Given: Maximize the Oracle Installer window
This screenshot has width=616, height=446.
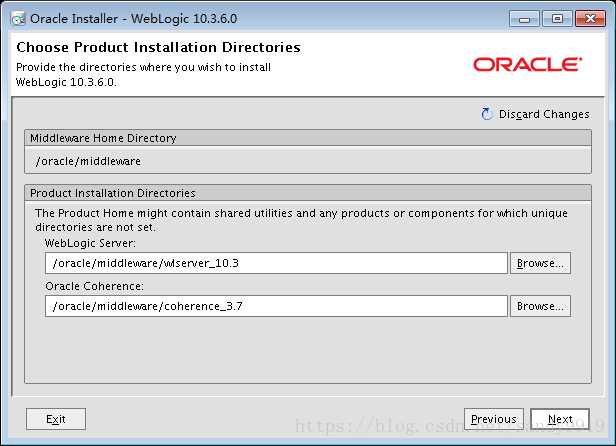Looking at the screenshot, I should [x=557, y=18].
